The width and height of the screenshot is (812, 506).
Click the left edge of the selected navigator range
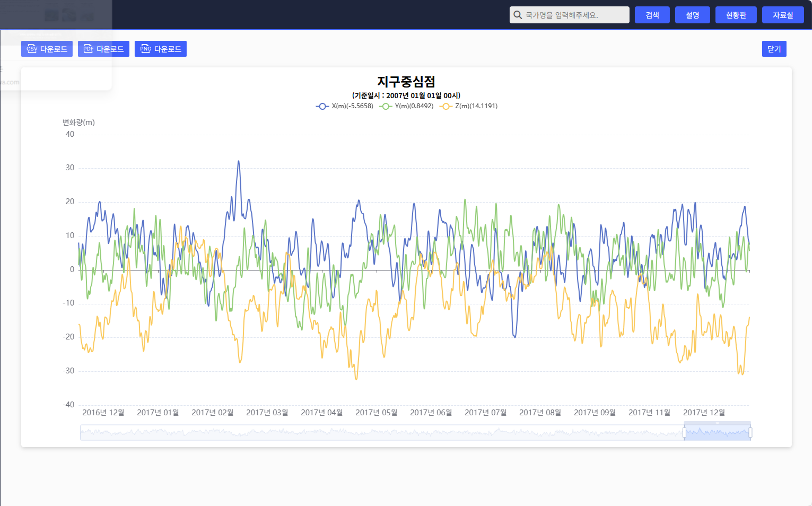pos(684,432)
